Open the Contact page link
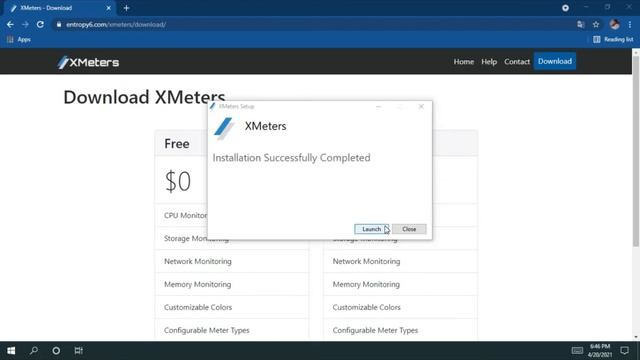This screenshot has width=640, height=360. pyautogui.click(x=517, y=62)
